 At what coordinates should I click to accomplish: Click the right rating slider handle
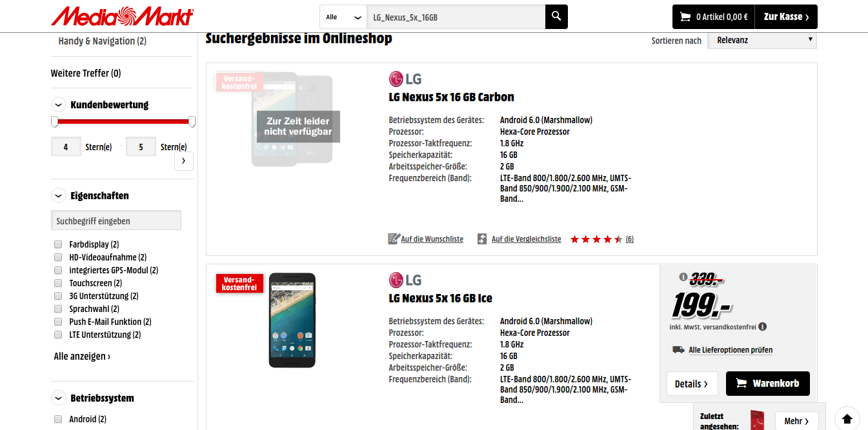[x=192, y=122]
